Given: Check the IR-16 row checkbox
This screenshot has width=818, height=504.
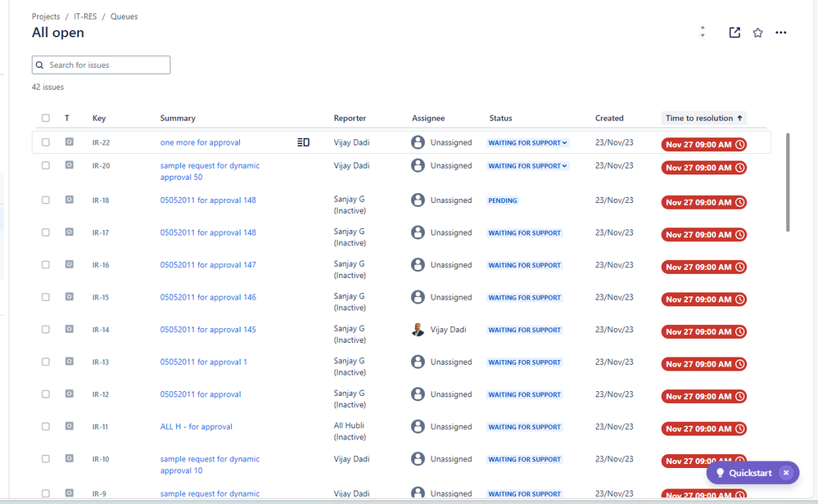Looking at the screenshot, I should click(x=46, y=265).
